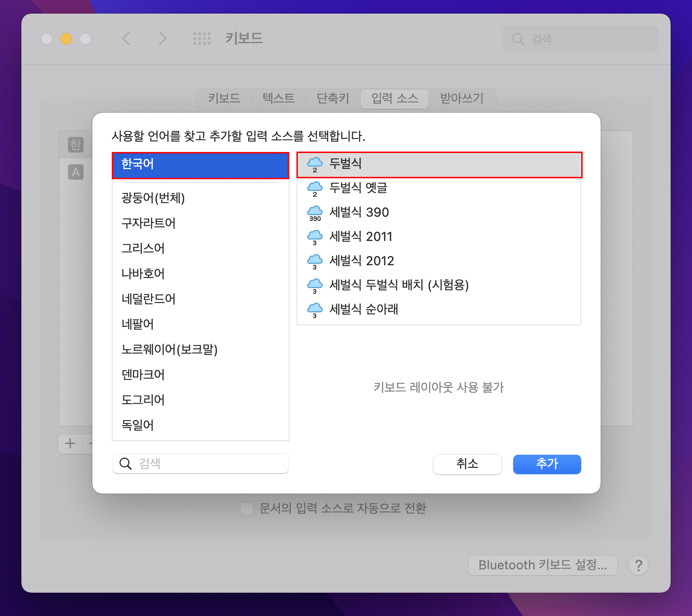Screen dimensions: 692x616
Task: Switch to the 단축키 tab
Action: click(x=333, y=99)
